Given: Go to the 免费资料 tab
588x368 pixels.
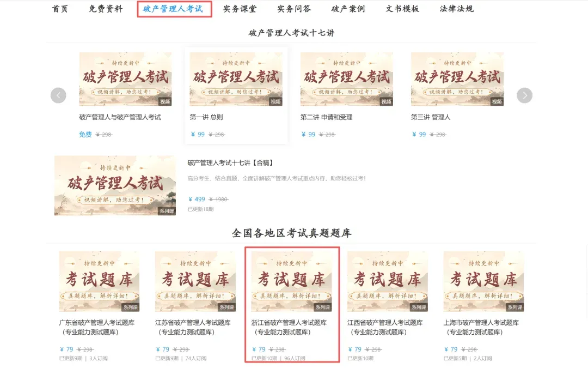Looking at the screenshot, I should coord(106,9).
